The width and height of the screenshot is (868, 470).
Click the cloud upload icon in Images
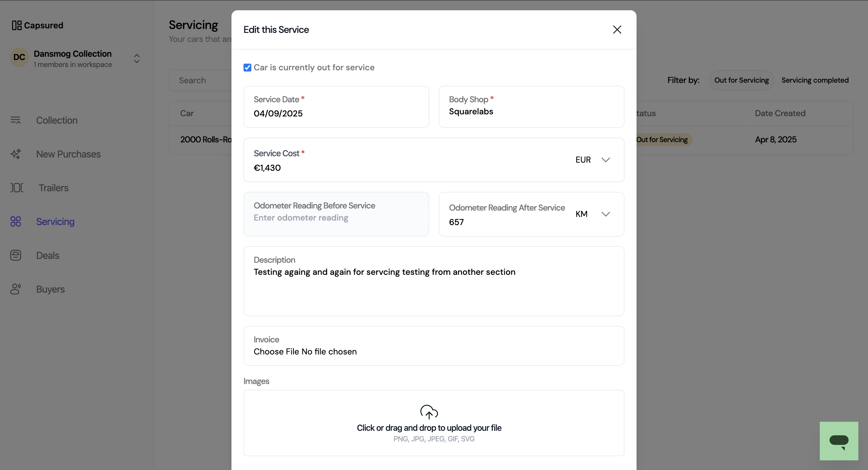429,412
